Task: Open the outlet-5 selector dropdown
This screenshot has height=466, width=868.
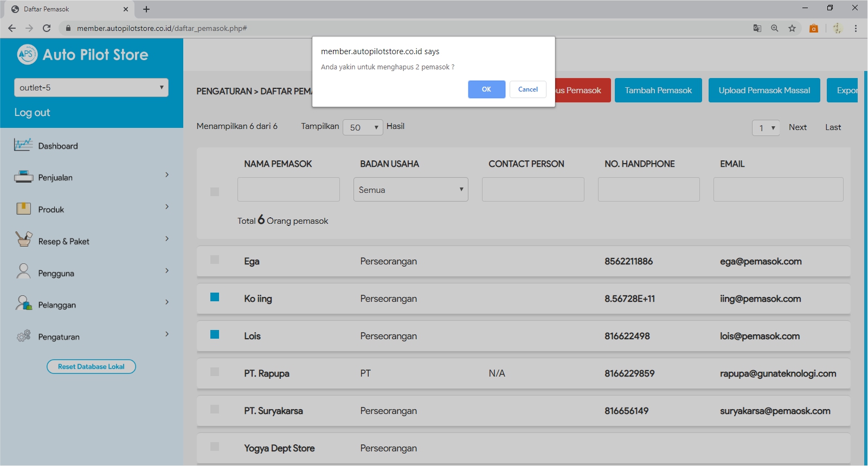Action: [x=91, y=88]
